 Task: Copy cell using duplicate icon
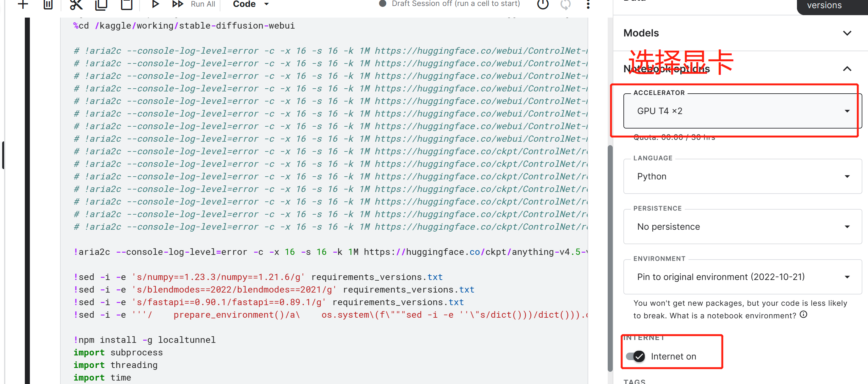[101, 4]
